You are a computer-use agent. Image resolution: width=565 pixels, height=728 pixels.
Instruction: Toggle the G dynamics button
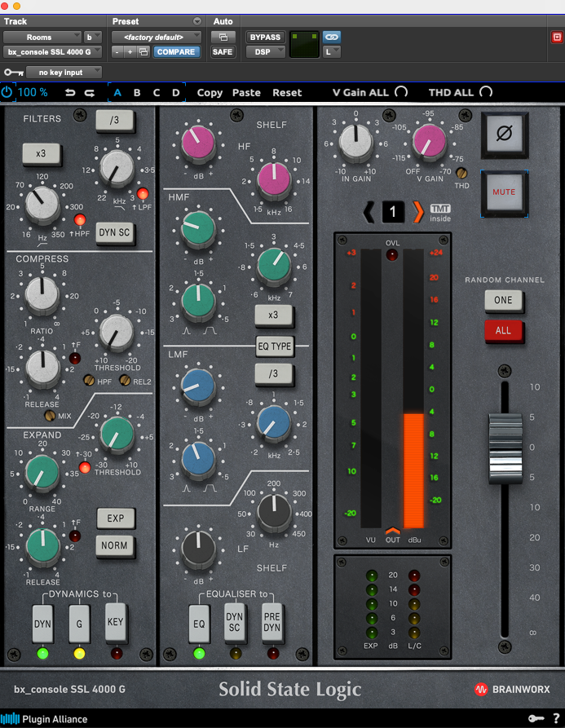[79, 624]
